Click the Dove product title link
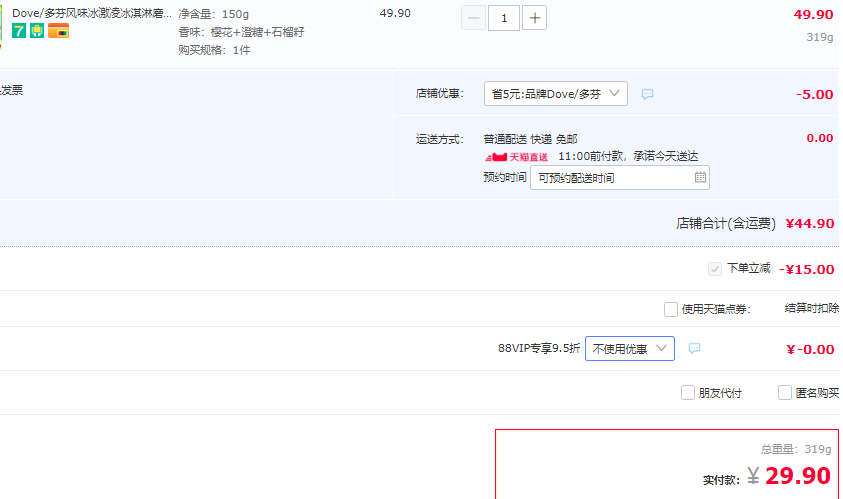The height and width of the screenshot is (499, 843). [92, 13]
